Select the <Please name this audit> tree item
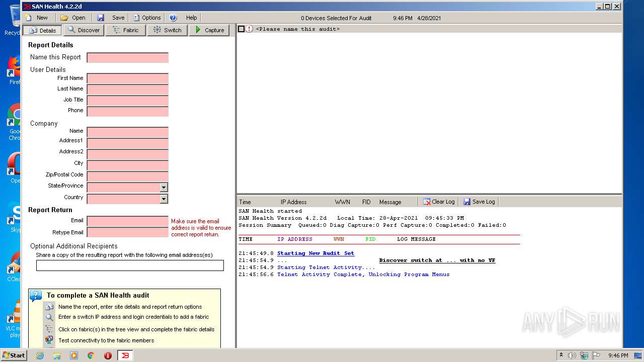The width and height of the screenshot is (644, 362). [297, 29]
